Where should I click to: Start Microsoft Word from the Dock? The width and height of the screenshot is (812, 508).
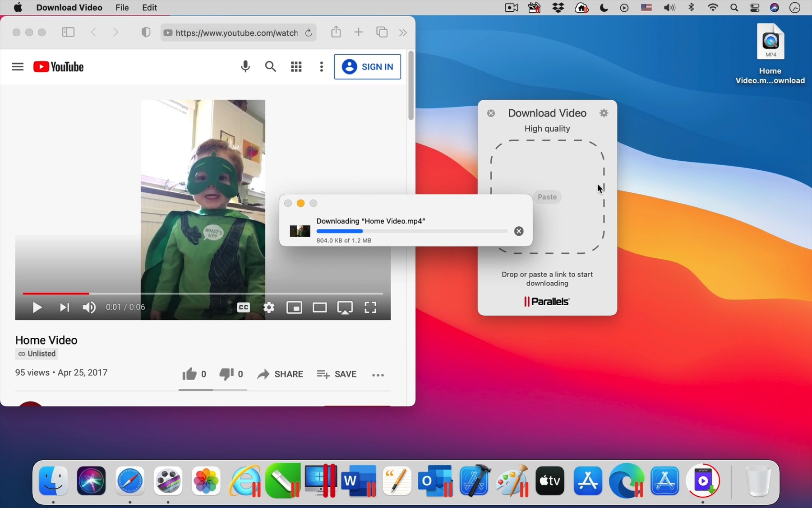tap(359, 480)
